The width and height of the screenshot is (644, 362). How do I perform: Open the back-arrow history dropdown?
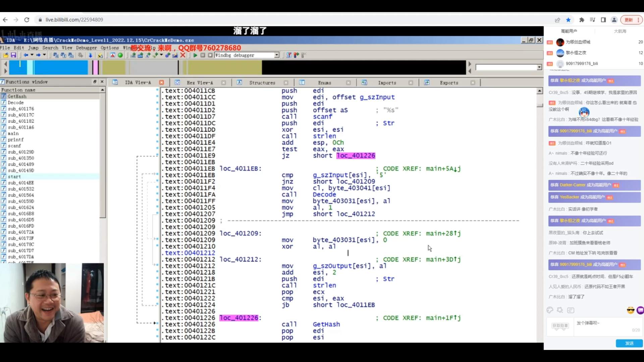(32, 55)
